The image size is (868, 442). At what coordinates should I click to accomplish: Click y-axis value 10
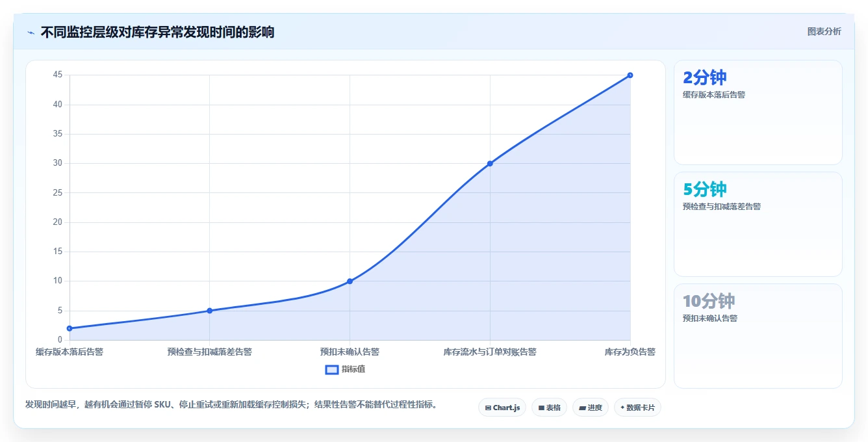coord(58,281)
